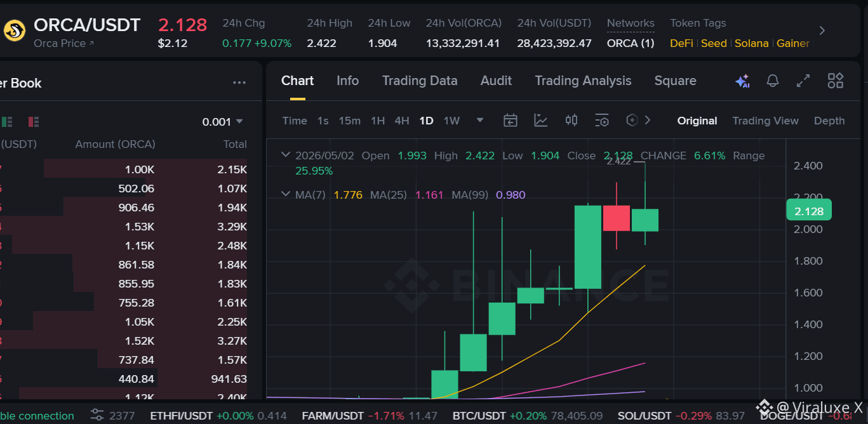The height and width of the screenshot is (424, 868).
Task: Click the SOL/USDT ticker
Action: point(681,416)
